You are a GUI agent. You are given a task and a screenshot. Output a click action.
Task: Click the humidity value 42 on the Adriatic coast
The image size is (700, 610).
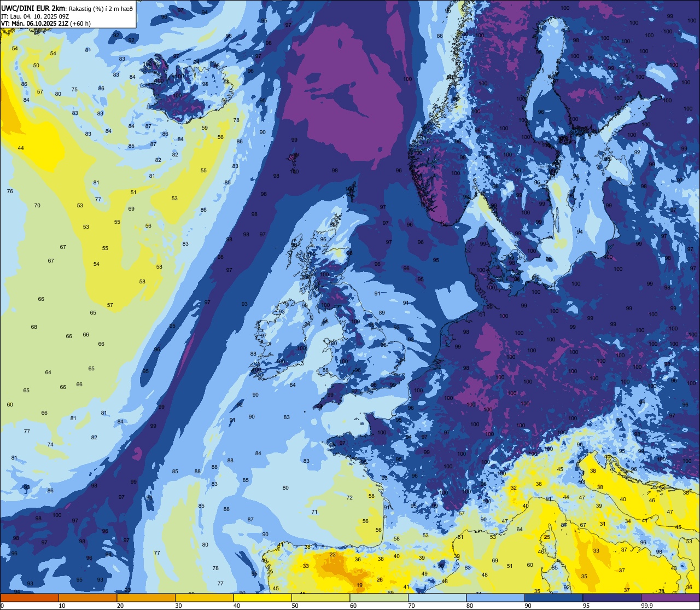pos(662,487)
